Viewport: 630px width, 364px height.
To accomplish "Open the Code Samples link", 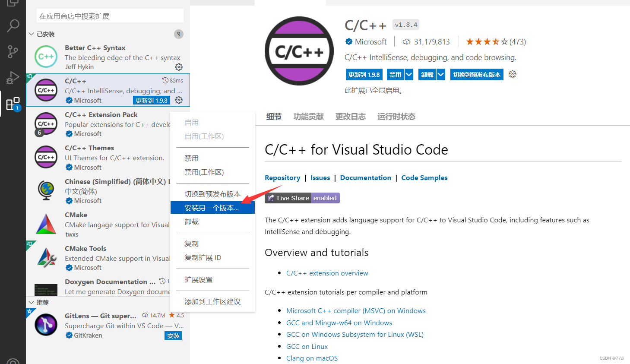I will click(x=424, y=178).
